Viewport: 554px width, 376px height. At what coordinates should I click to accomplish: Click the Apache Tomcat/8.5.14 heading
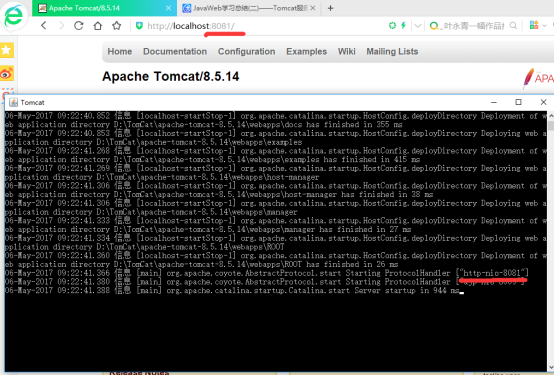(171, 76)
